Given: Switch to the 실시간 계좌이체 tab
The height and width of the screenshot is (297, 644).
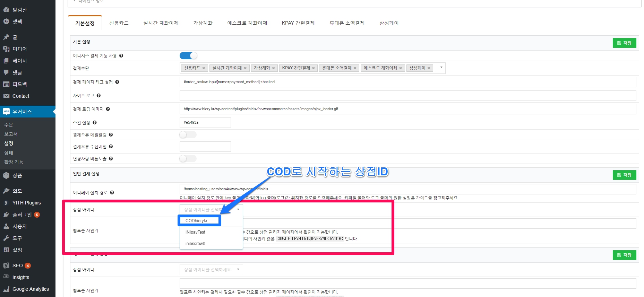Looking at the screenshot, I should pos(161,23).
